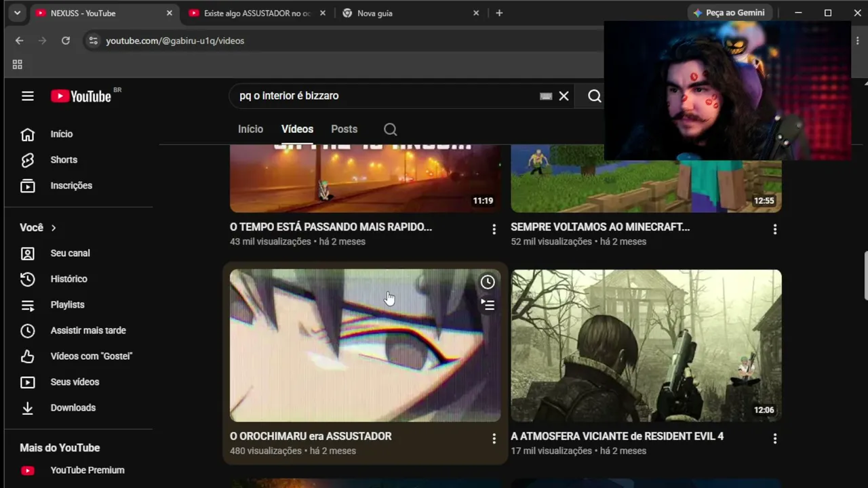Open a new browser tab
The height and width of the screenshot is (488, 868).
tap(499, 13)
